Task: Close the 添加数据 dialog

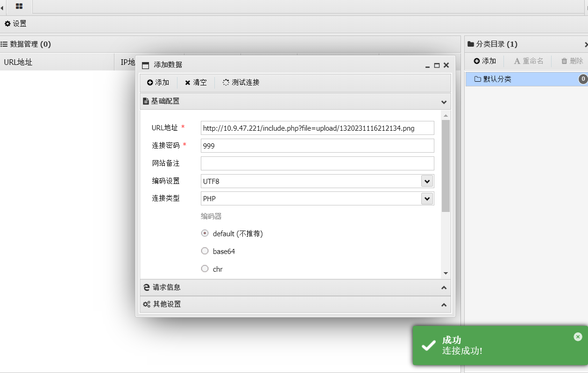Action: click(x=446, y=65)
